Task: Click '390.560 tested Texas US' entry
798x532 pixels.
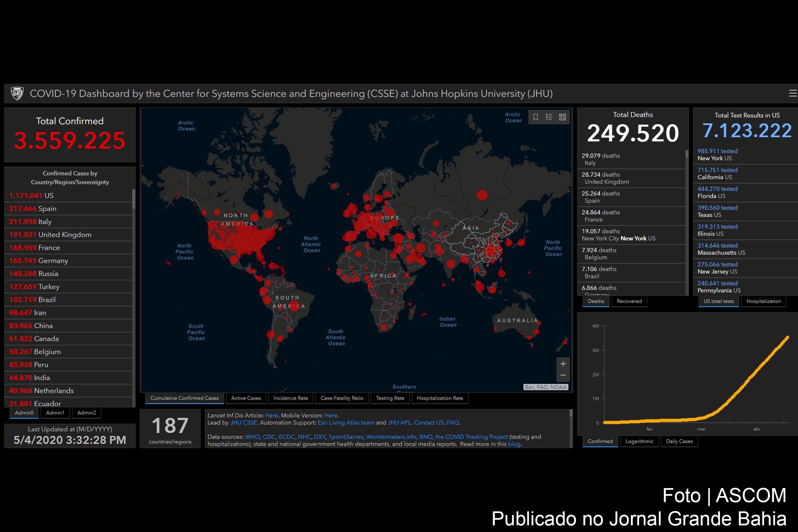Action: coord(745,211)
